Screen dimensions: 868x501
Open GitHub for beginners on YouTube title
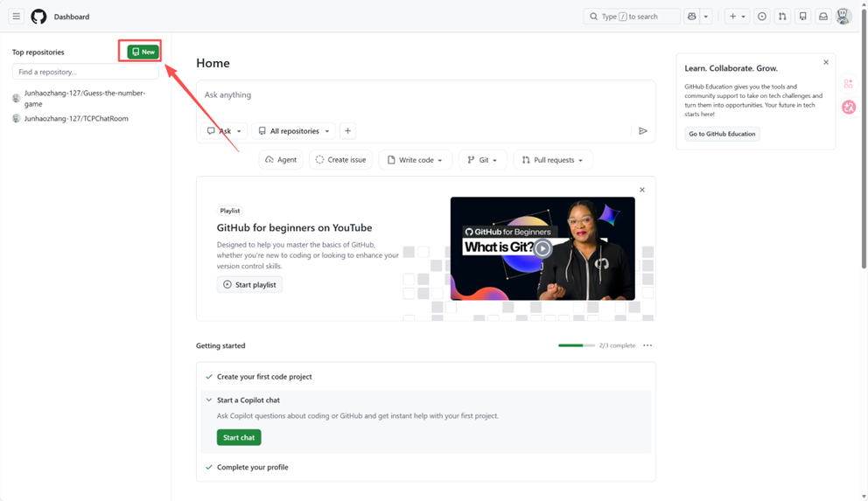point(294,228)
